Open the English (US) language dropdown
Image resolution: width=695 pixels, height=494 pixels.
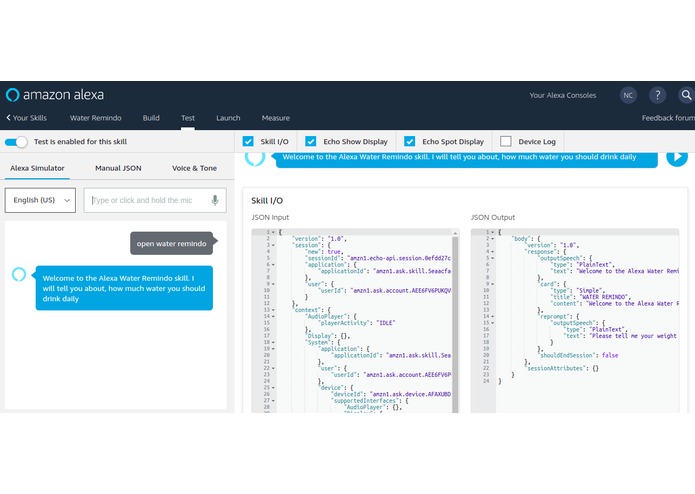click(40, 200)
